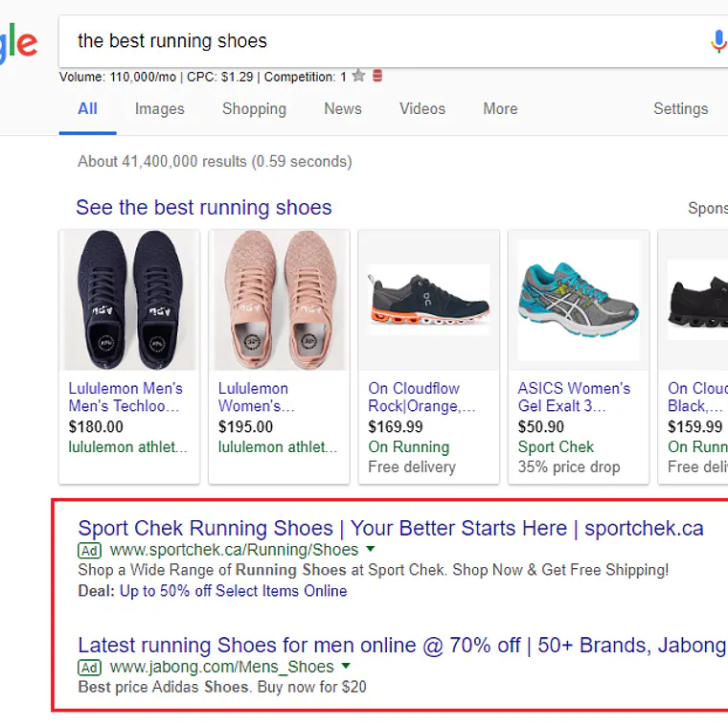Open the Videos tab
Screen dimensions: 728x728
tap(422, 108)
